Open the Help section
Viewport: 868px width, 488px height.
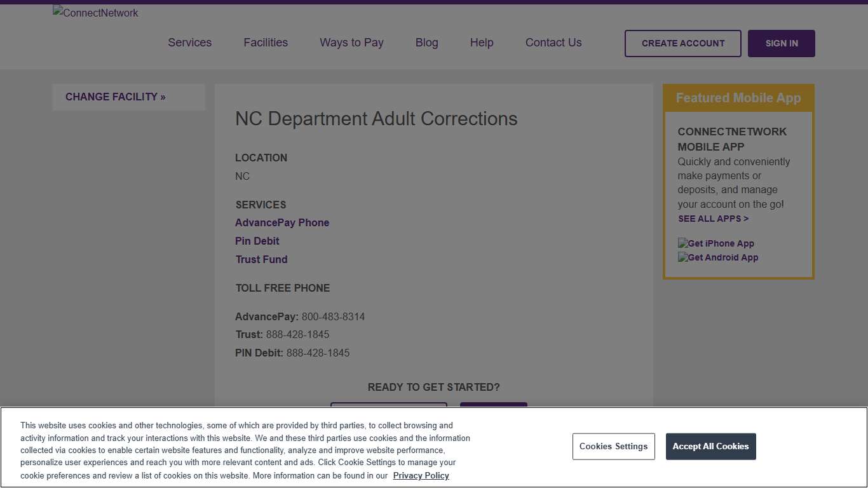481,43
